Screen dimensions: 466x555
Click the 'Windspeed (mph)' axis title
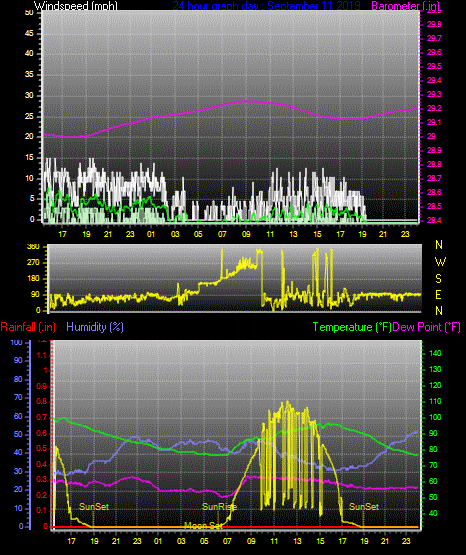(75, 5)
